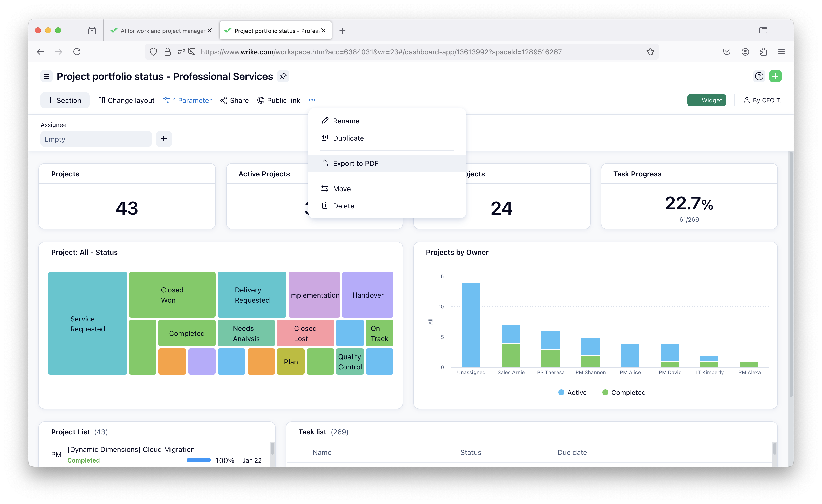822x504 pixels.
Task: Click the plus icon next to Assignee field
Action: pos(164,139)
